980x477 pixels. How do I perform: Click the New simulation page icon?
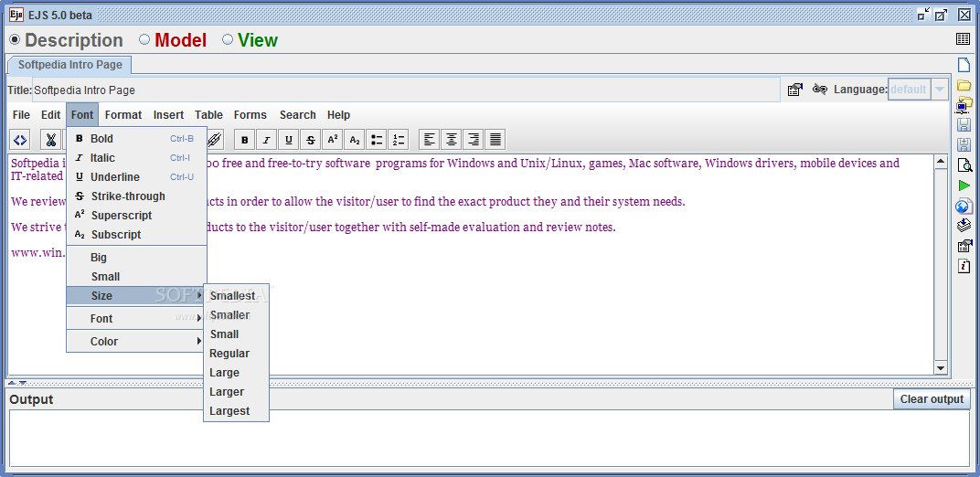click(x=964, y=64)
